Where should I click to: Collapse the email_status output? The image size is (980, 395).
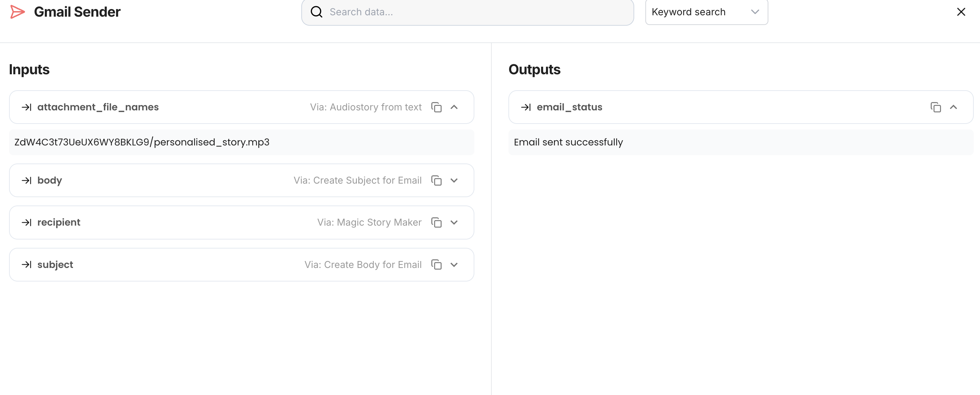953,107
